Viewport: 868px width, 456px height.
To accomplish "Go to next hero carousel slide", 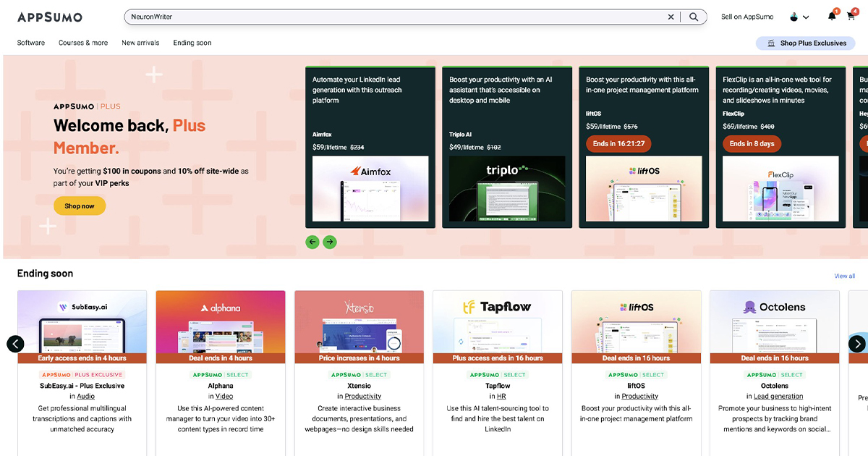I will 330,242.
